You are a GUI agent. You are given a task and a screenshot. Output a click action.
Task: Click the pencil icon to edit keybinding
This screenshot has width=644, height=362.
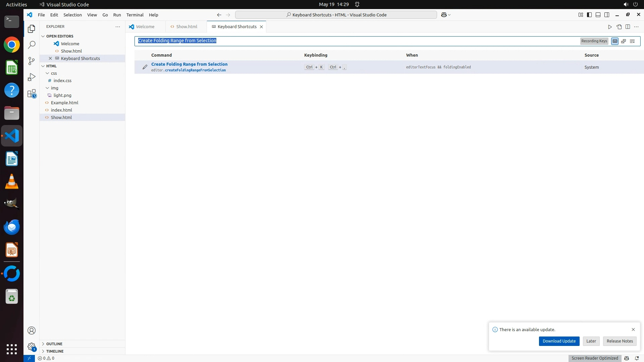tap(145, 67)
